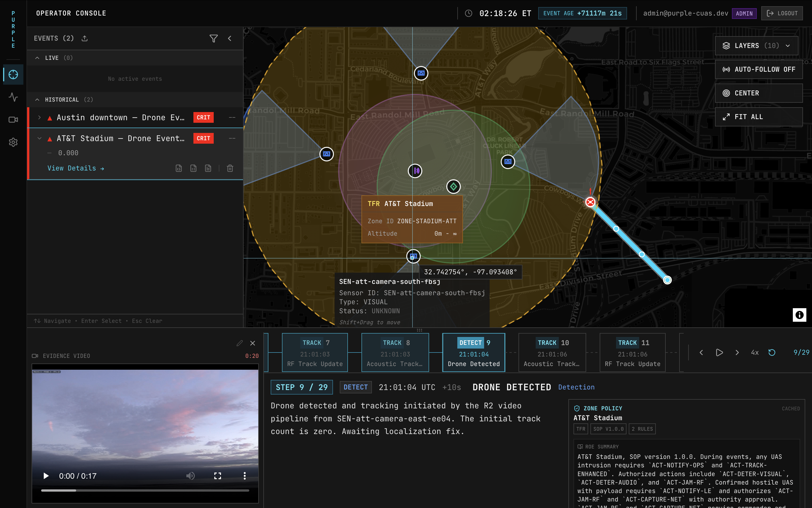Enter fullscreen for evidence video
This screenshot has width=812, height=508.
click(x=218, y=476)
